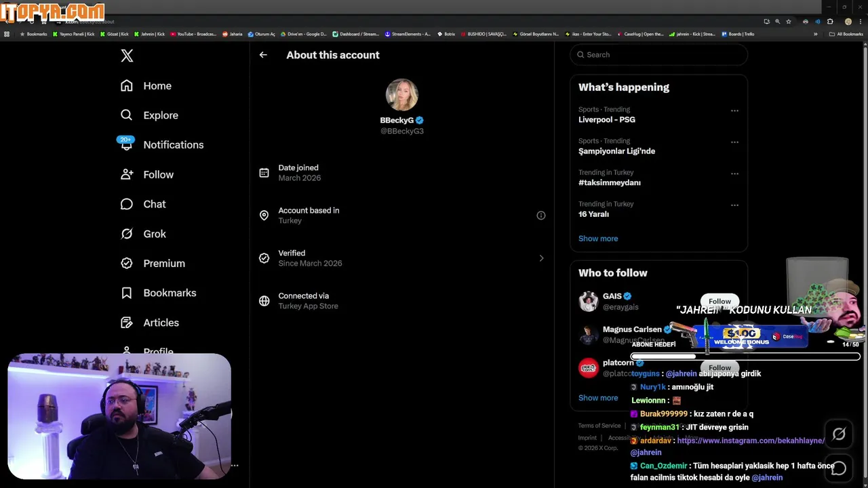Viewport: 868px width, 488px height.
Task: Open instagram link in chat message
Action: (x=751, y=441)
